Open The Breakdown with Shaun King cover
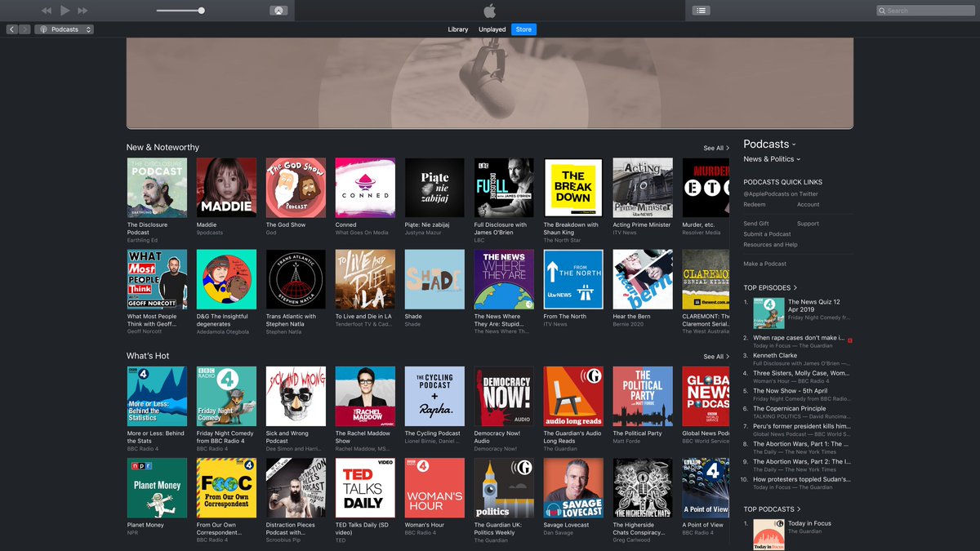Screen dimensions: 980x551 tap(573, 188)
